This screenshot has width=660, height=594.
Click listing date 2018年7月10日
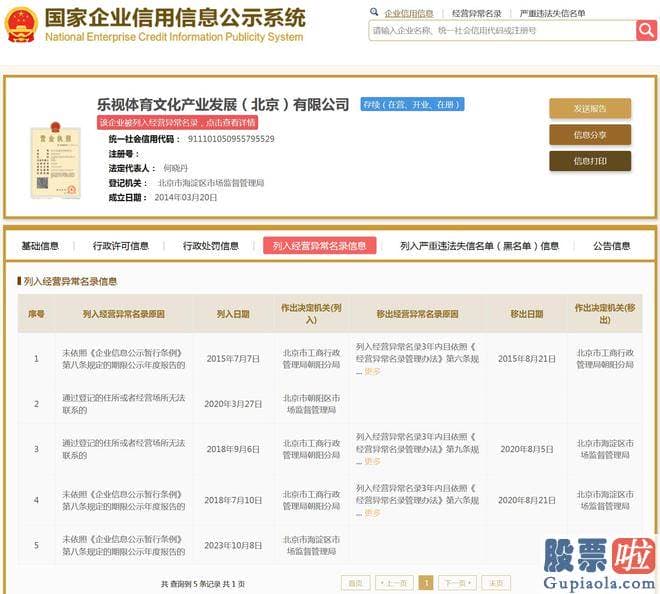click(233, 500)
